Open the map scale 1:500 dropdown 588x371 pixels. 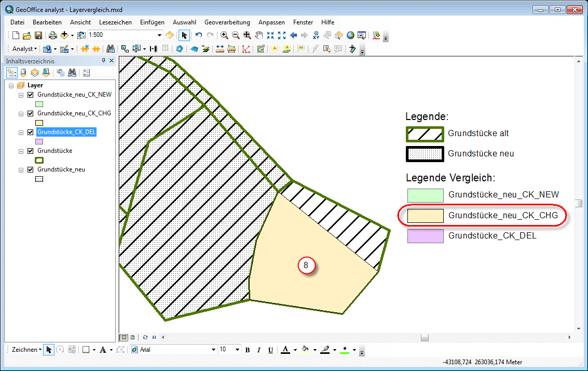[159, 35]
